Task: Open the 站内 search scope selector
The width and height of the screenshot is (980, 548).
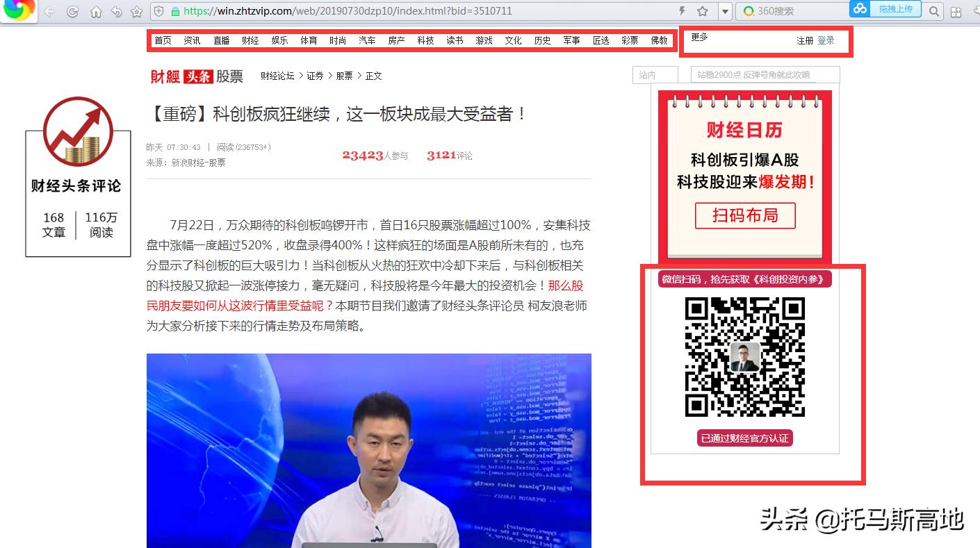Action: (x=654, y=74)
